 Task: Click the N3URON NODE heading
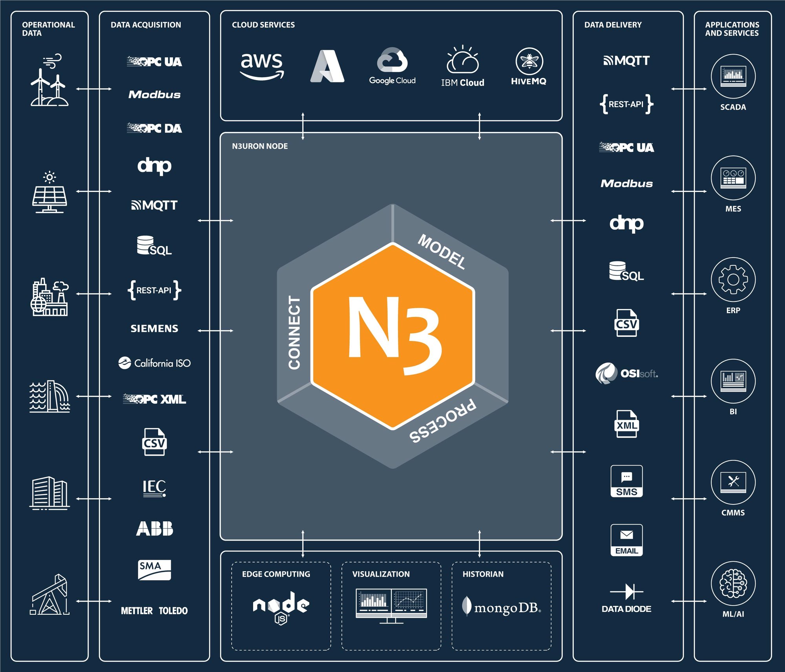coord(260,146)
